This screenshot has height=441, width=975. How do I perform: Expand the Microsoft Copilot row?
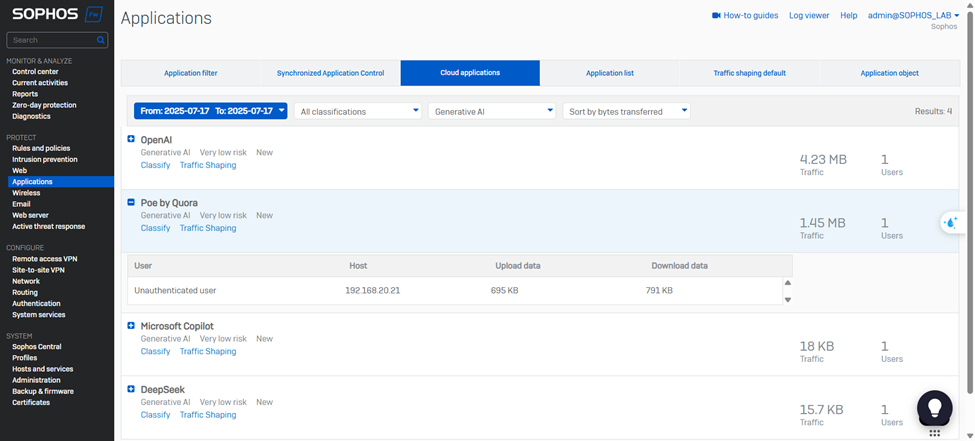pyautogui.click(x=131, y=325)
